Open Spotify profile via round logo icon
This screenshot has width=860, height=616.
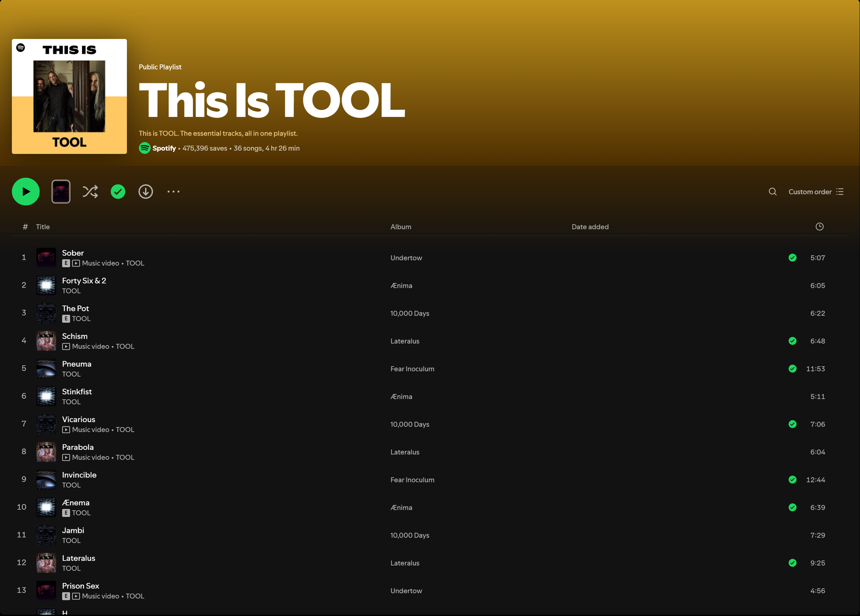144,148
